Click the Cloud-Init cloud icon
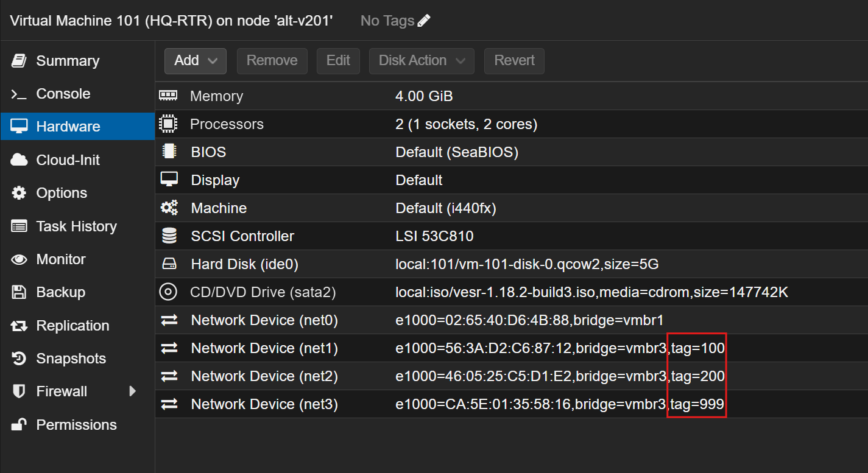 [x=19, y=160]
